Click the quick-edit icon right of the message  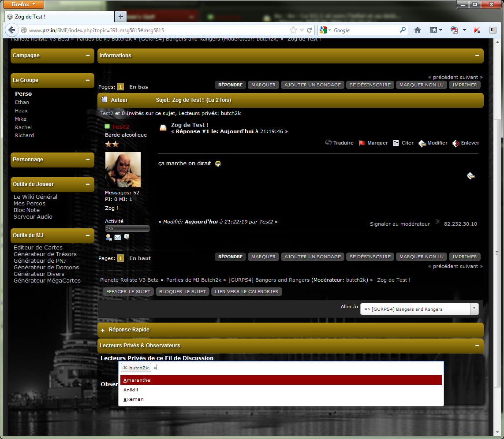point(471,176)
